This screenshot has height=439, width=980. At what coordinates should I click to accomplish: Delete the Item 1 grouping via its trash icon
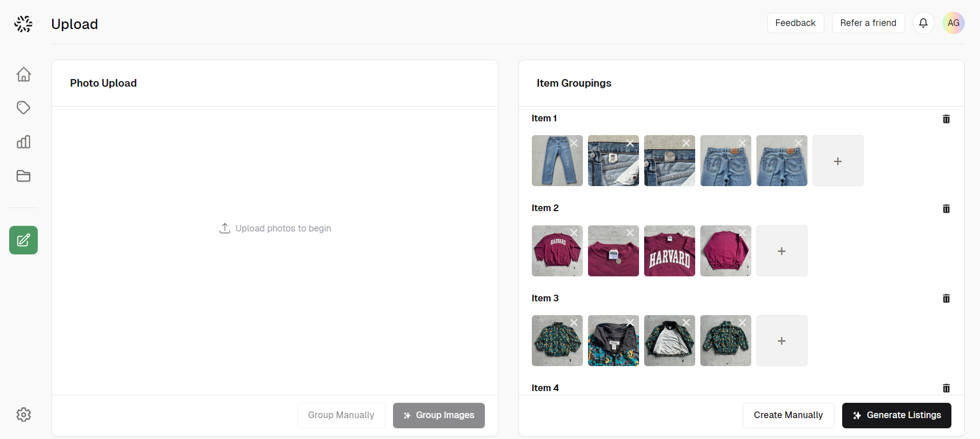click(946, 119)
